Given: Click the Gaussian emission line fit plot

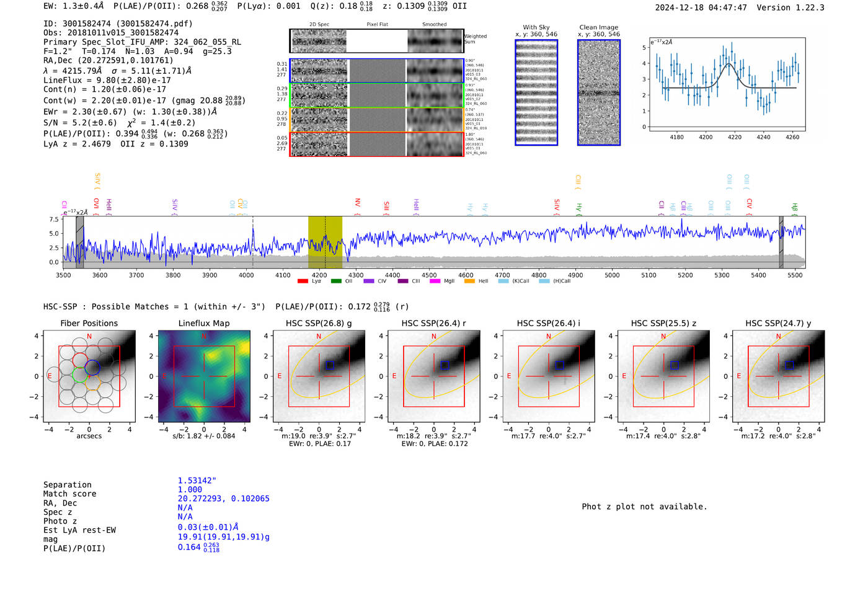Looking at the screenshot, I should pyautogui.click(x=727, y=84).
